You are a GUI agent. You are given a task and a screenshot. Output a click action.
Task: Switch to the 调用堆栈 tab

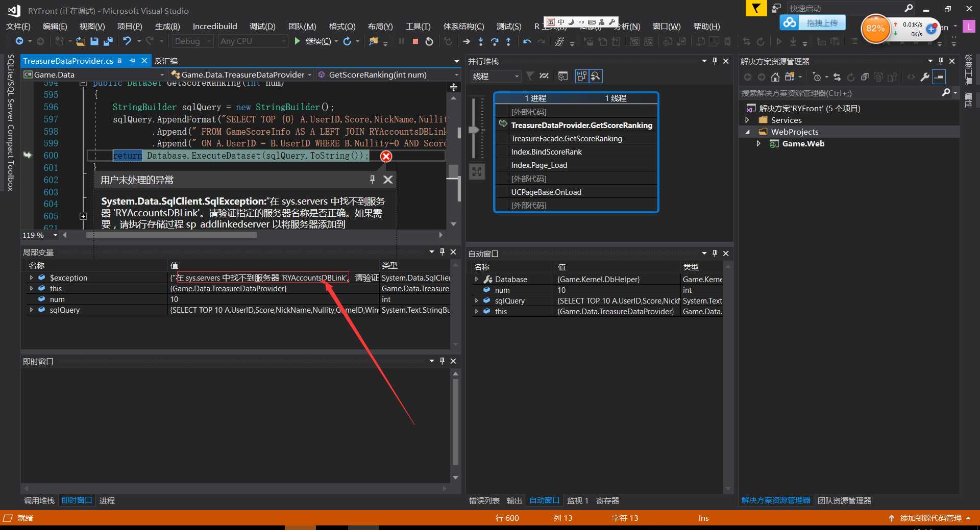coord(39,500)
